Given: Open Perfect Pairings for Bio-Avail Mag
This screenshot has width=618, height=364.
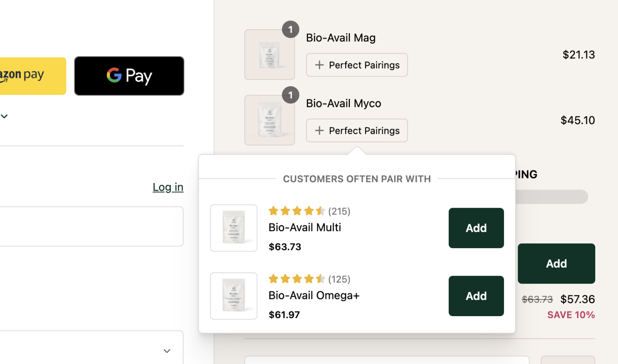Looking at the screenshot, I should pos(357,65).
